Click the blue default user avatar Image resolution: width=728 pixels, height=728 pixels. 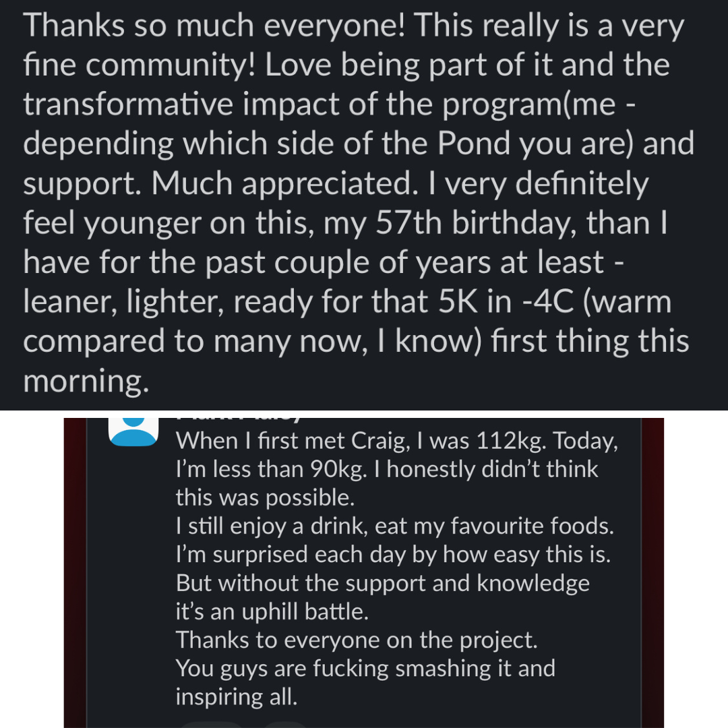[x=133, y=431]
